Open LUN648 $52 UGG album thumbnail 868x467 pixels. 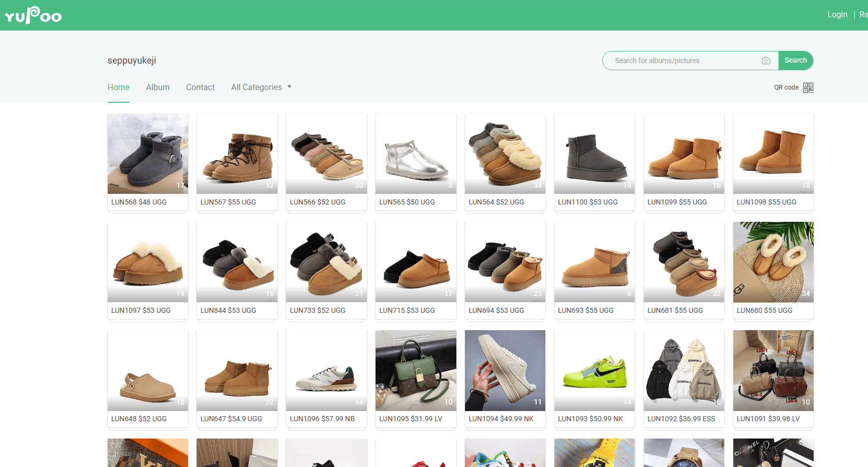(x=148, y=370)
